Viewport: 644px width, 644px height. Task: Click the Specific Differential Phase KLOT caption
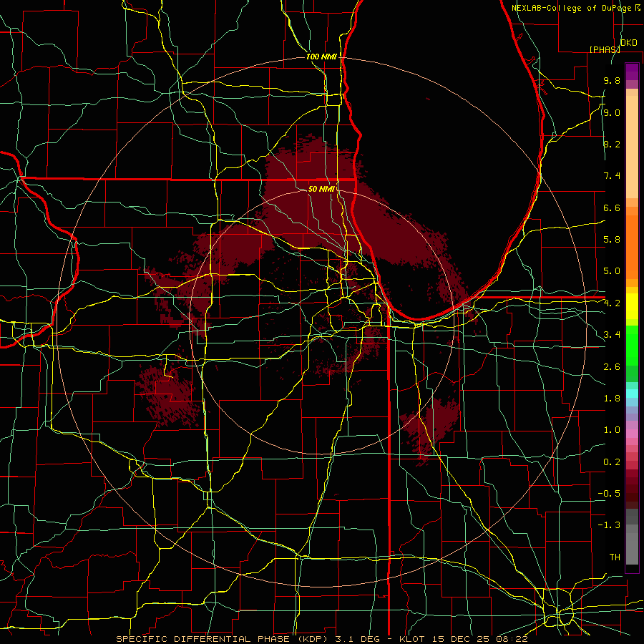click(x=321, y=639)
